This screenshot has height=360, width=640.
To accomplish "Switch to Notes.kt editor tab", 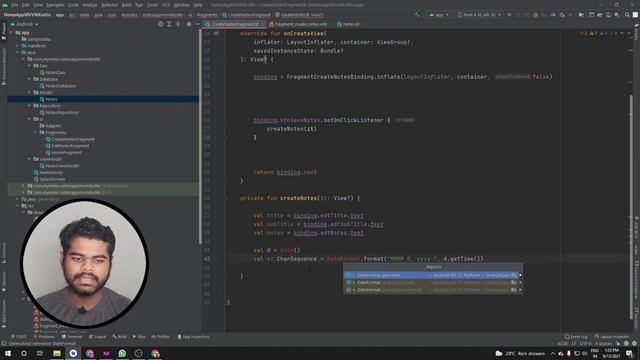I will coord(350,24).
